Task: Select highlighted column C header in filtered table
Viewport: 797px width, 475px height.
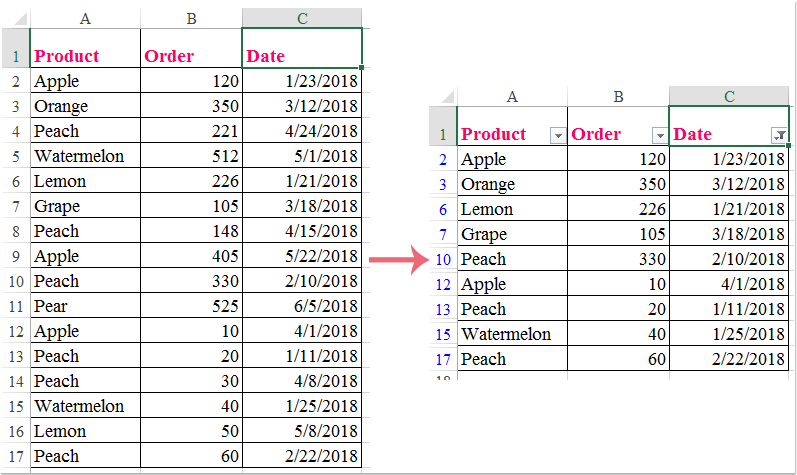Action: (729, 97)
